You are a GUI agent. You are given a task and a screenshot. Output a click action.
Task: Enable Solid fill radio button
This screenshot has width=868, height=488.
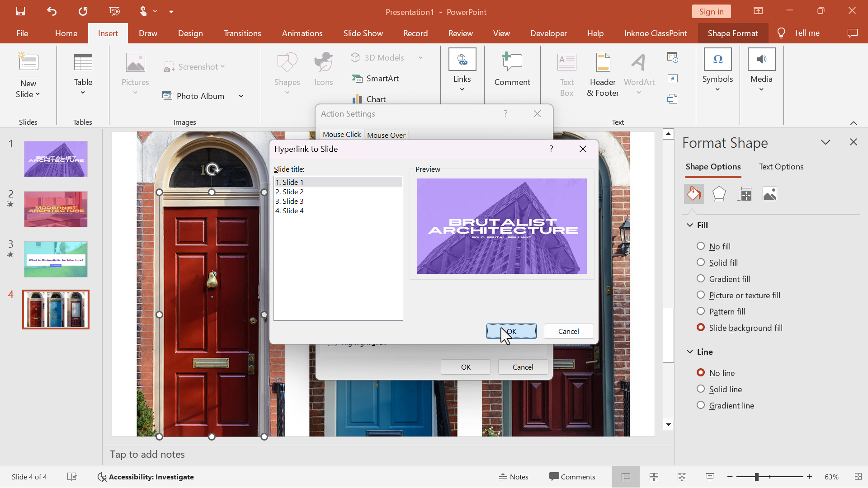tap(701, 262)
